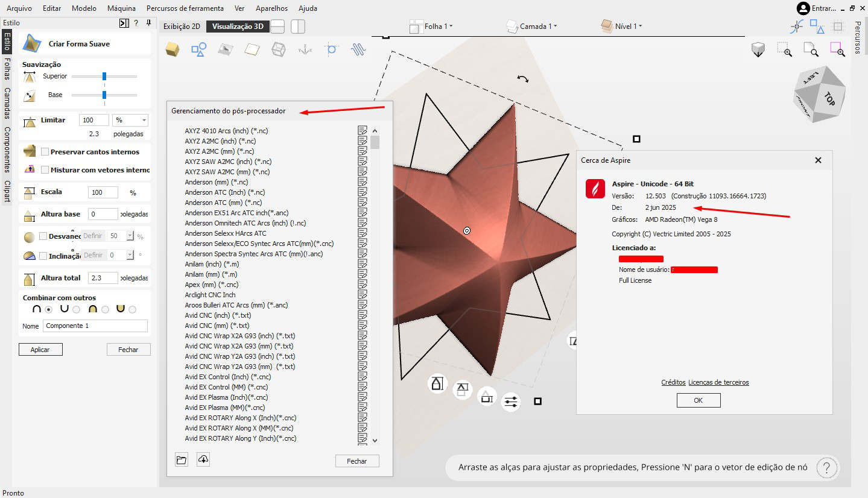This screenshot has height=498, width=868.
Task: Click the Aplicar button
Action: 40,350
